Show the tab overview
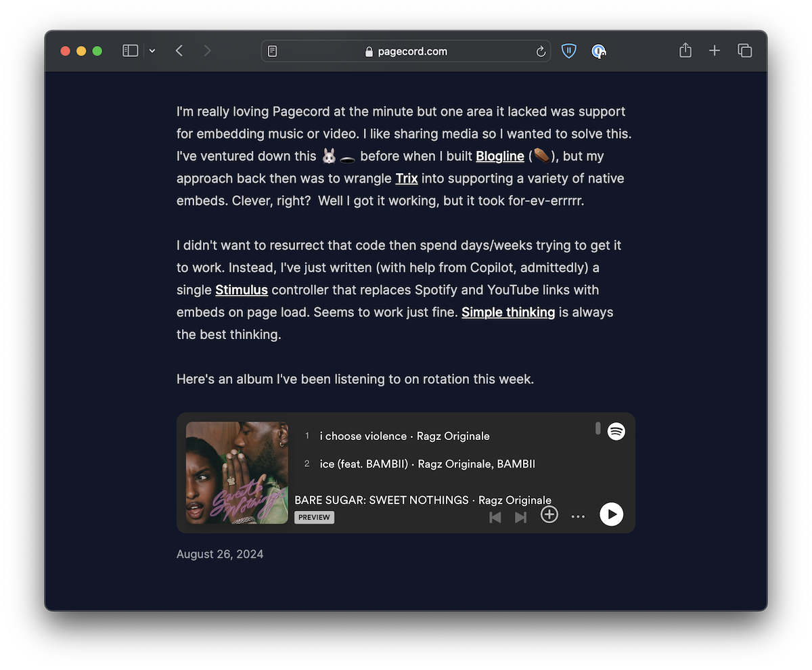 tap(745, 51)
